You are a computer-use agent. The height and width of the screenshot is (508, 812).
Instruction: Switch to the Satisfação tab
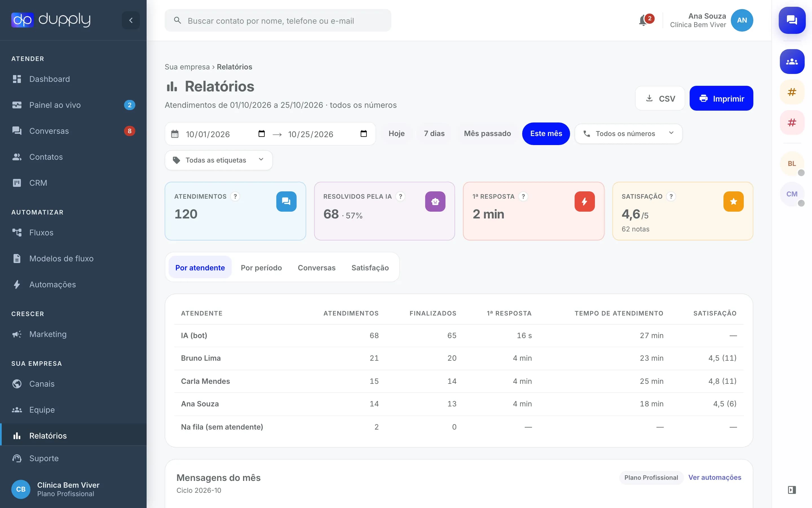coord(370,268)
